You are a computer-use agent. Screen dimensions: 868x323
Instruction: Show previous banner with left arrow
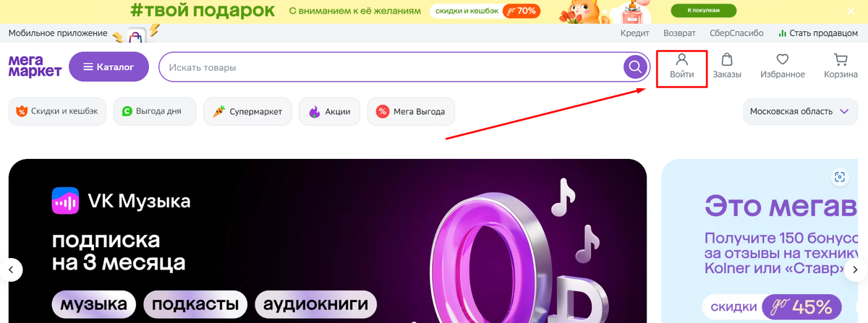tap(11, 270)
